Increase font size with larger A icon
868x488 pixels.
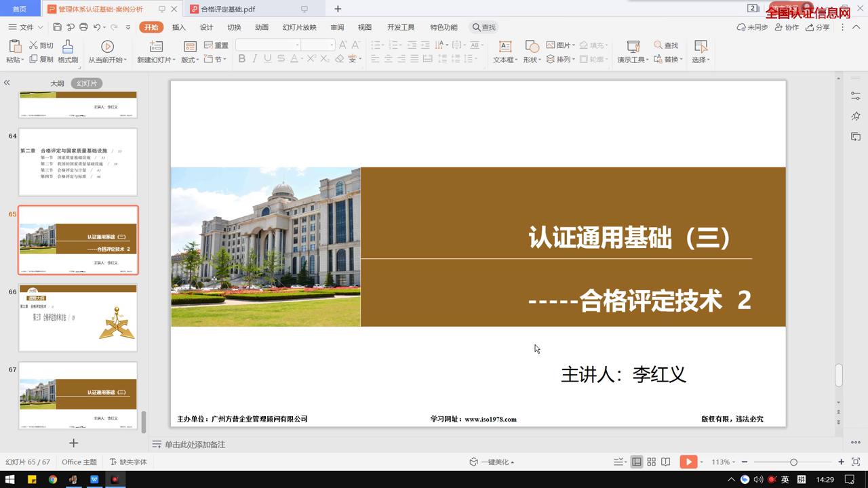(x=342, y=45)
